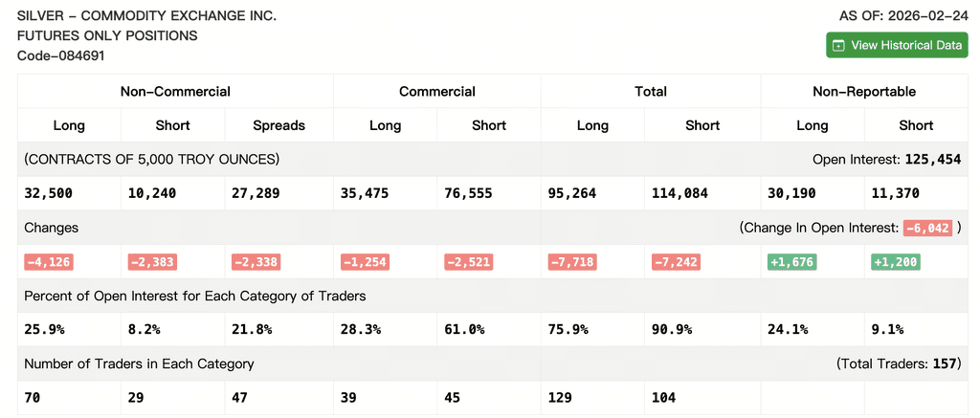Select the 76,555 commercial short value
This screenshot has height=418, width=980.
pos(468,193)
